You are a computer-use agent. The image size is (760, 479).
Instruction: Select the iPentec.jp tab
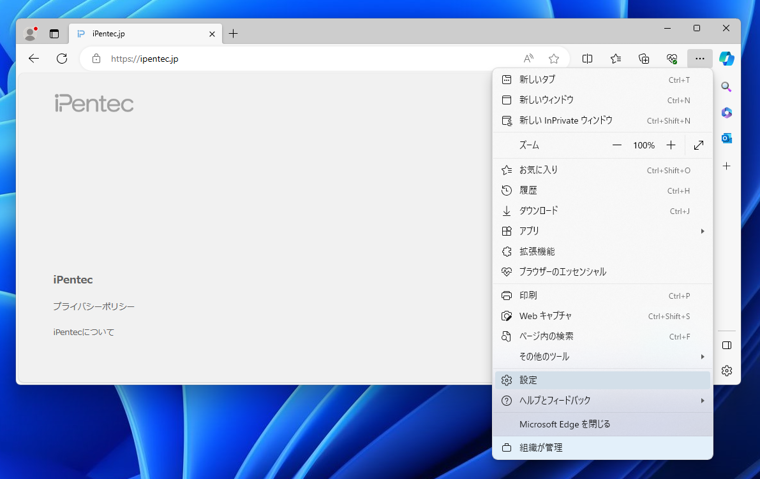pos(145,34)
